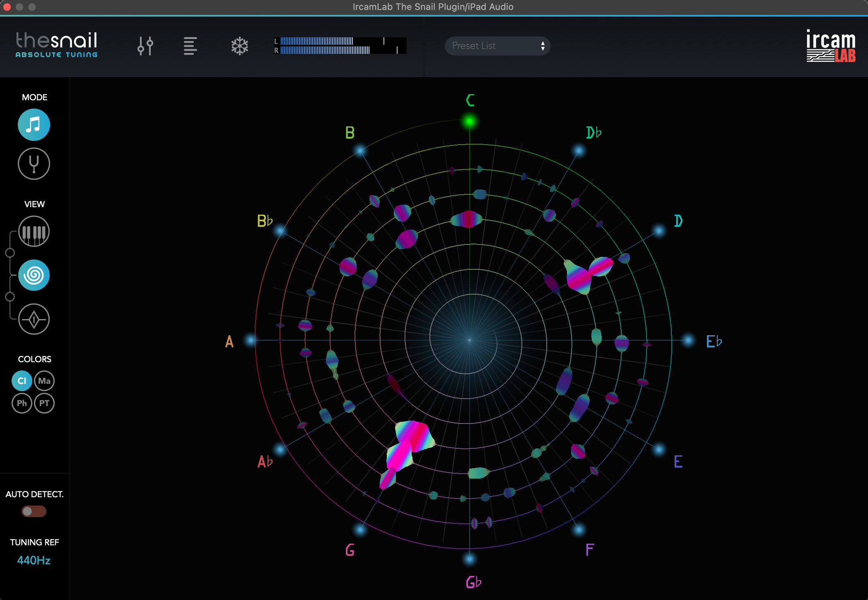
Task: Choose the piano keyboard view
Action: (34, 231)
